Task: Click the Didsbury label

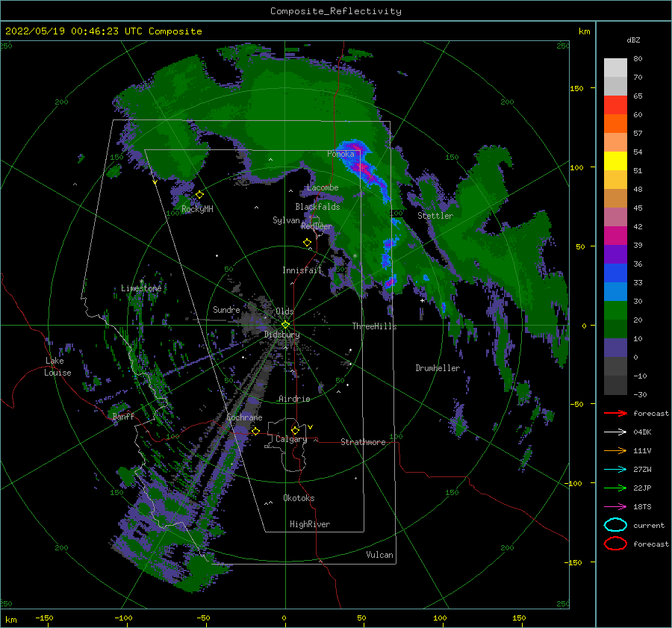Action: click(281, 335)
